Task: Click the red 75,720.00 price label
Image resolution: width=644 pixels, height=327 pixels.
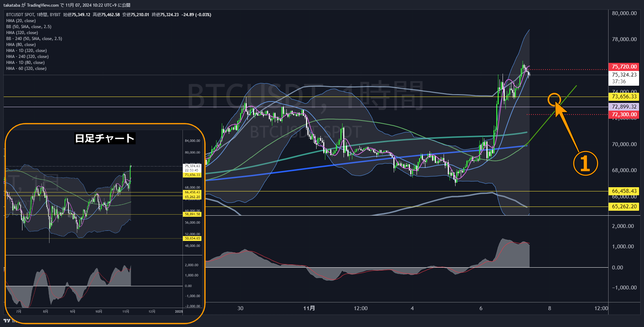Action: 624,67
